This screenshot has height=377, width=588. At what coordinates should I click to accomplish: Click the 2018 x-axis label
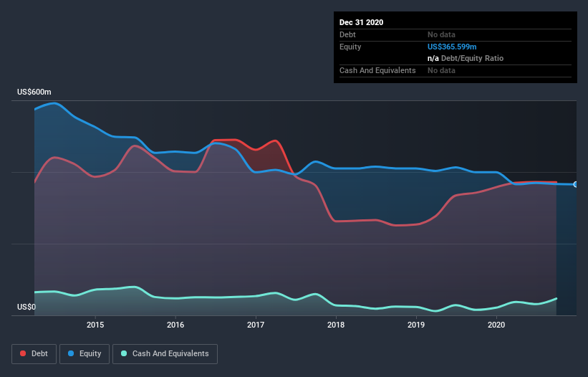coord(336,325)
